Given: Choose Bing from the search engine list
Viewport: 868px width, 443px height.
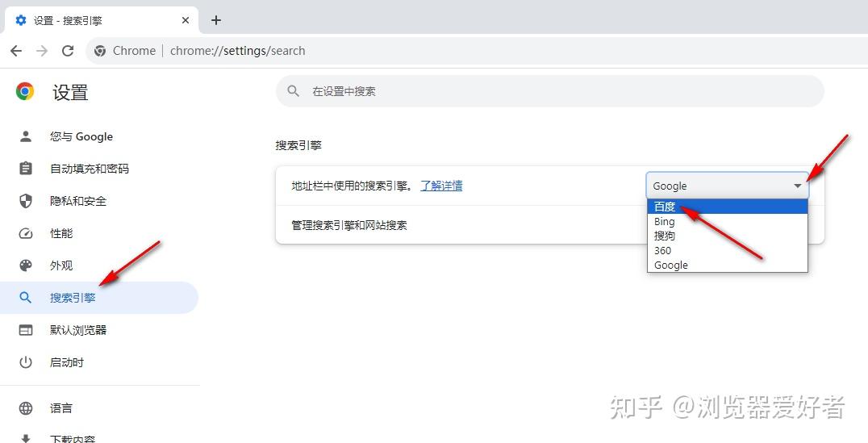Looking at the screenshot, I should [728, 221].
